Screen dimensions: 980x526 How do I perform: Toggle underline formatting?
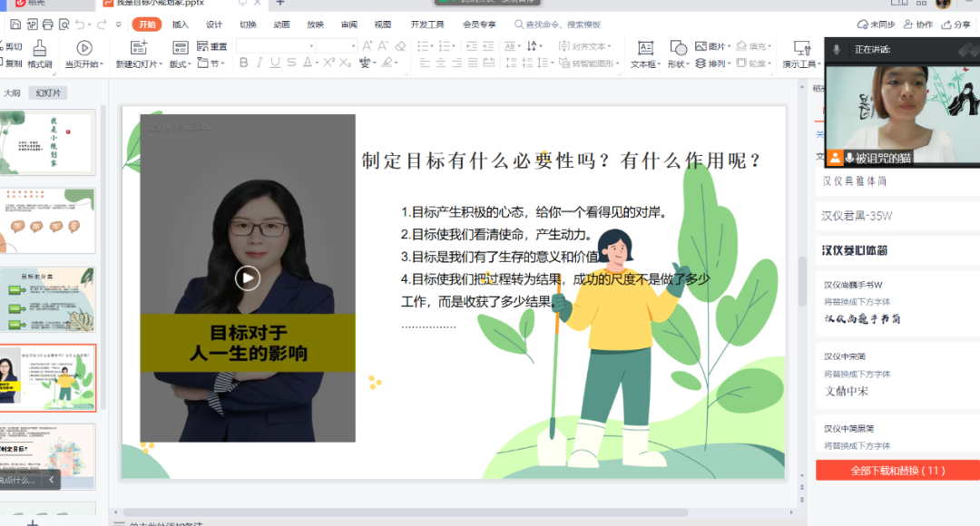click(276, 63)
